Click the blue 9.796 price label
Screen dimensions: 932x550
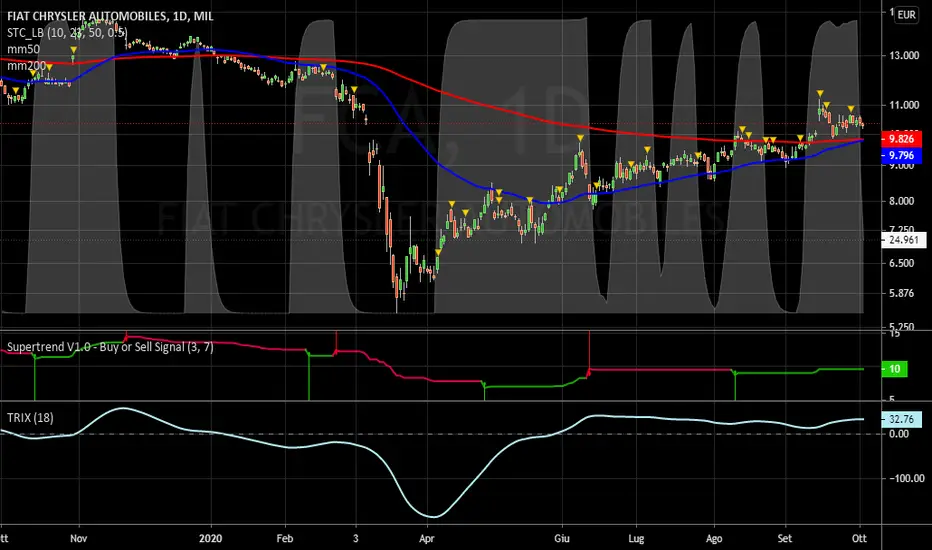901,155
